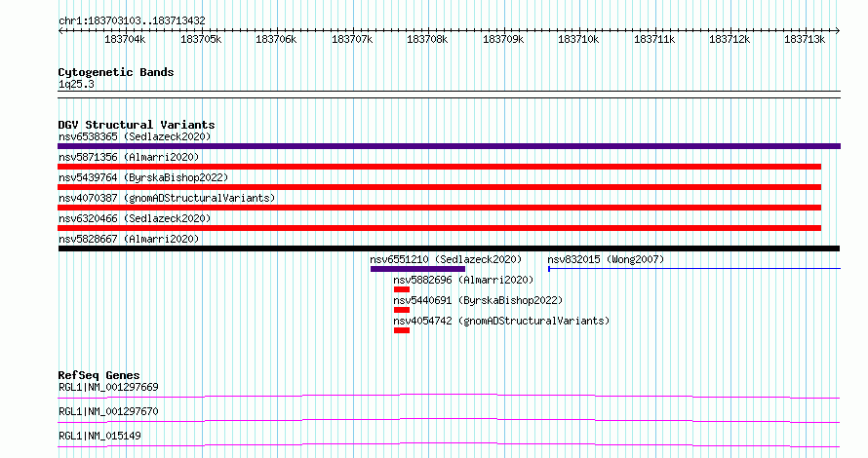The image size is (868, 458).
Task: Click the 183712k ruler tick
Action: click(730, 39)
